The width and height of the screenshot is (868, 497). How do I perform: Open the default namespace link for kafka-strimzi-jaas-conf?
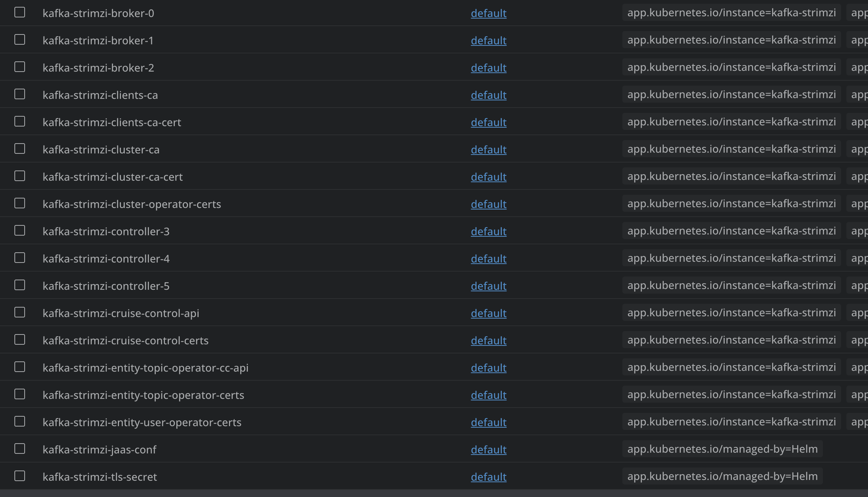tap(489, 450)
